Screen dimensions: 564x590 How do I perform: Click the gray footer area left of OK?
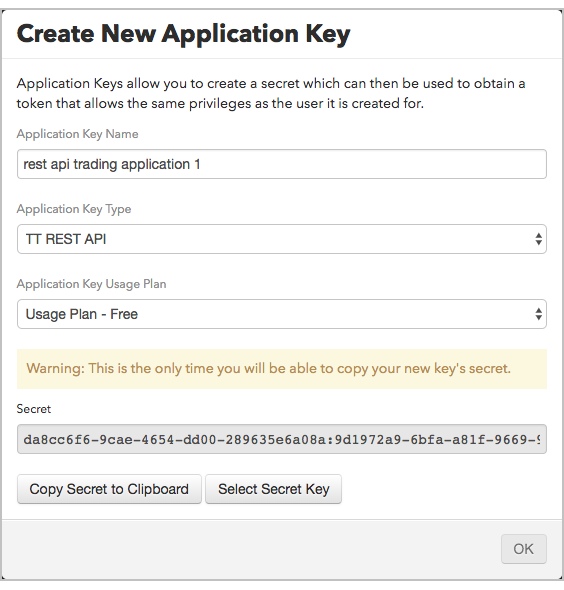pos(248,549)
